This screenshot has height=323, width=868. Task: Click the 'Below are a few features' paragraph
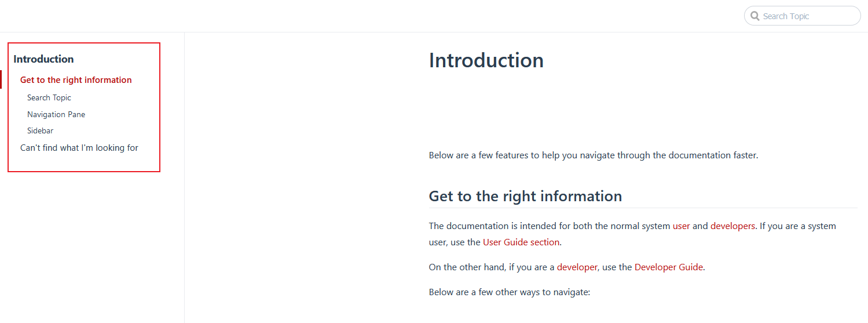click(x=593, y=155)
